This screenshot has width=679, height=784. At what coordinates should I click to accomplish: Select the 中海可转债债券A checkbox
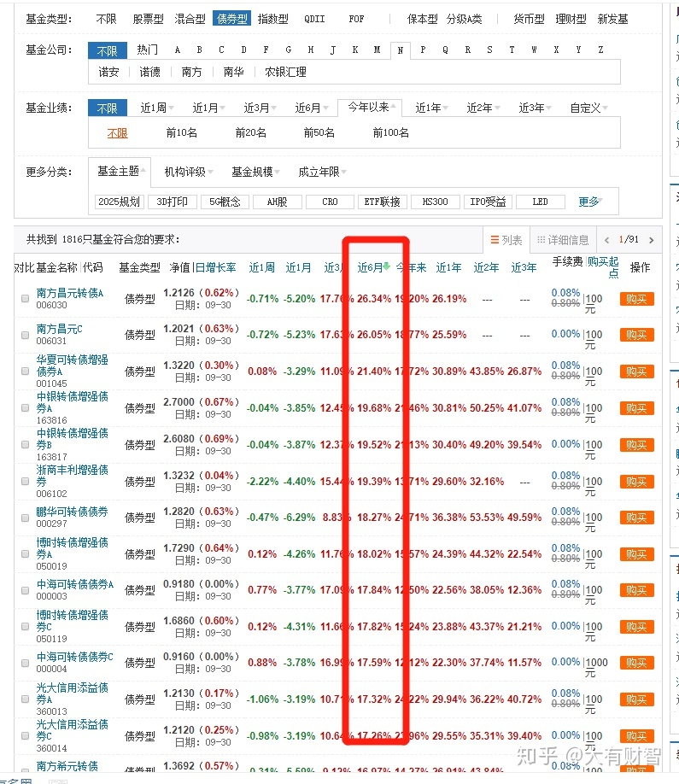pyautogui.click(x=25, y=590)
